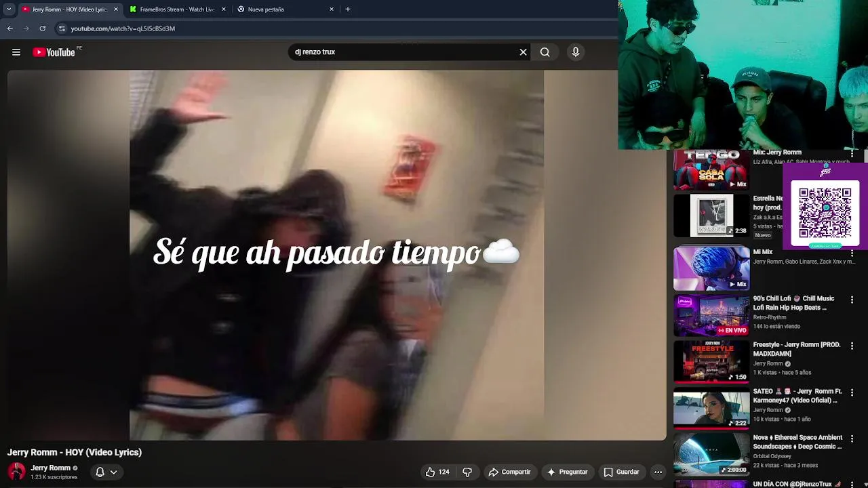Click the video player area
The height and width of the screenshot is (488, 868).
336,255
